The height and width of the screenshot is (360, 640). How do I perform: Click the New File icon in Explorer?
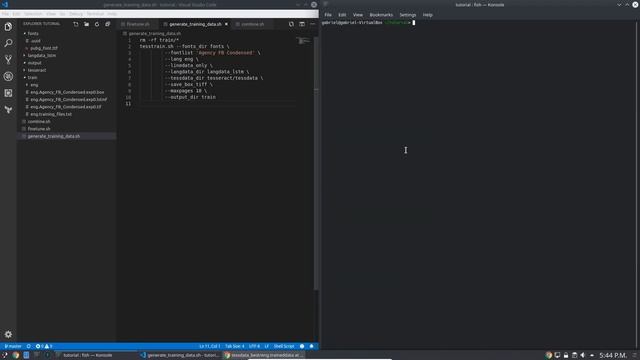click(x=76, y=24)
